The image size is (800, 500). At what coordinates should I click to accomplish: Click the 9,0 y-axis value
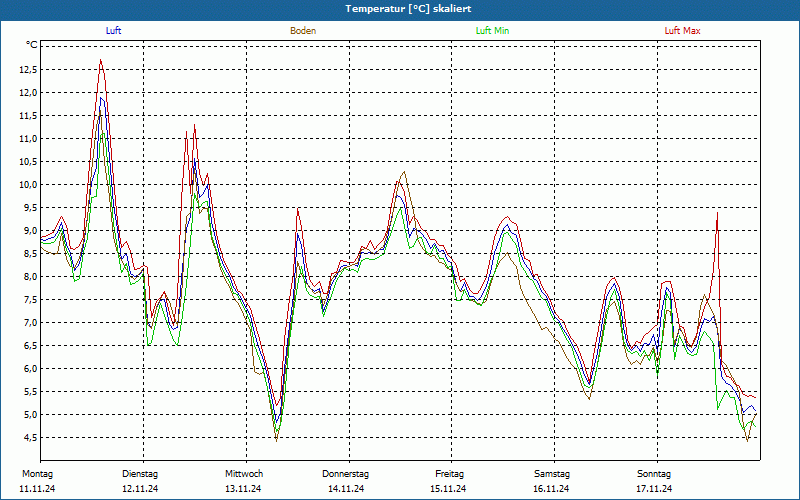pos(30,231)
